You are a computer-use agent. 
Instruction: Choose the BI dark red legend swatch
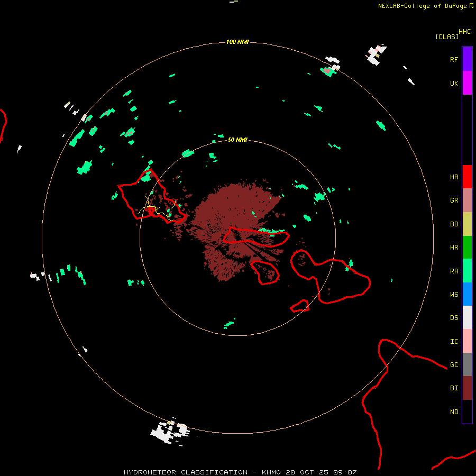[x=467, y=388]
